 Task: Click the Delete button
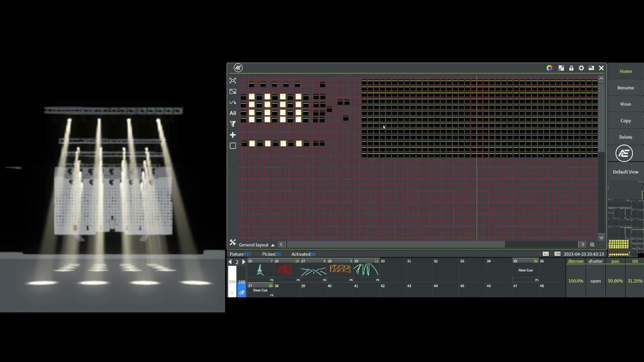click(626, 137)
